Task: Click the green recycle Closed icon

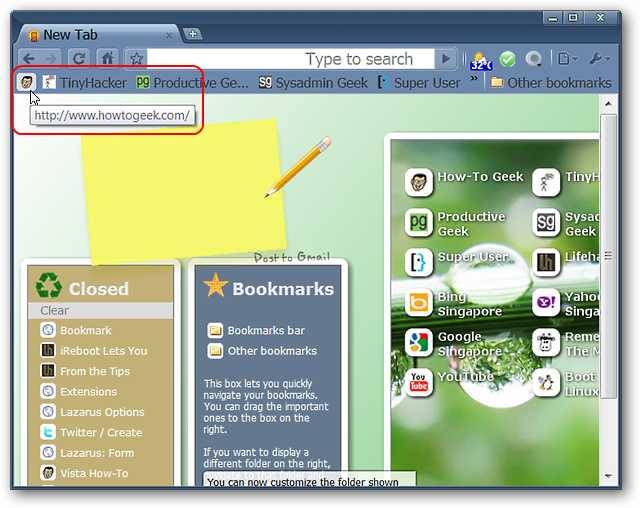Action: (49, 285)
